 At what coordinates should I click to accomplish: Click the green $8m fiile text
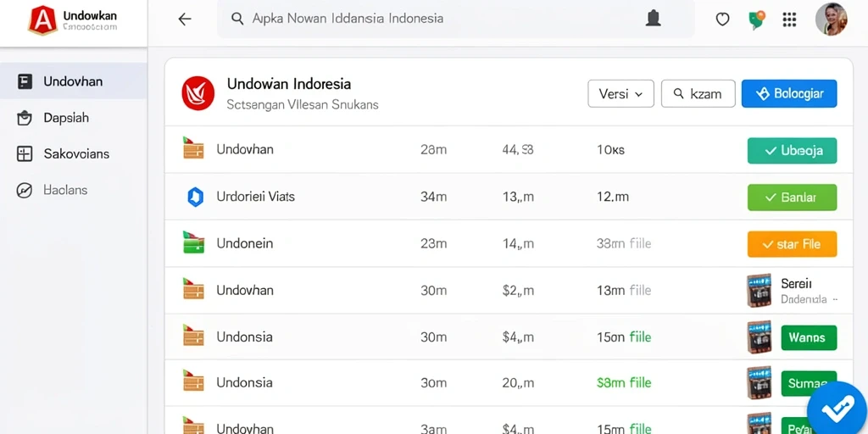(624, 382)
